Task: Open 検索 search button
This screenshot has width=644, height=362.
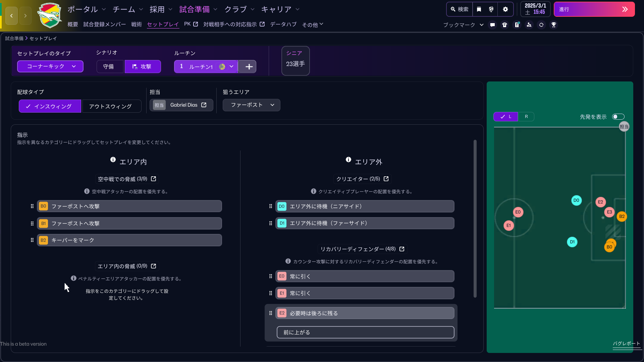Action: click(x=460, y=9)
